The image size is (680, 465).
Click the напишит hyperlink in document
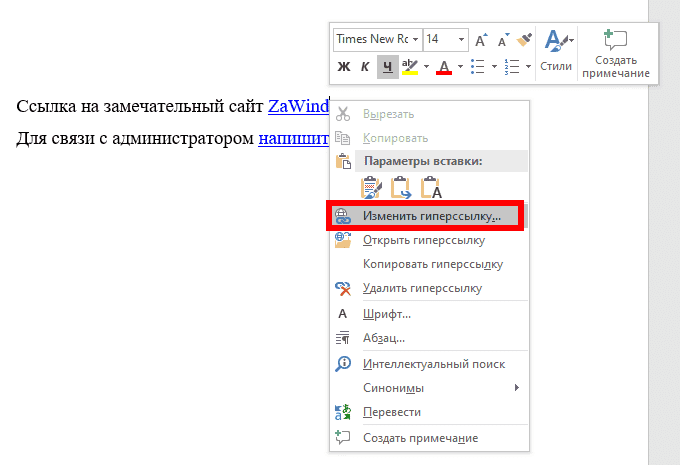coord(293,138)
